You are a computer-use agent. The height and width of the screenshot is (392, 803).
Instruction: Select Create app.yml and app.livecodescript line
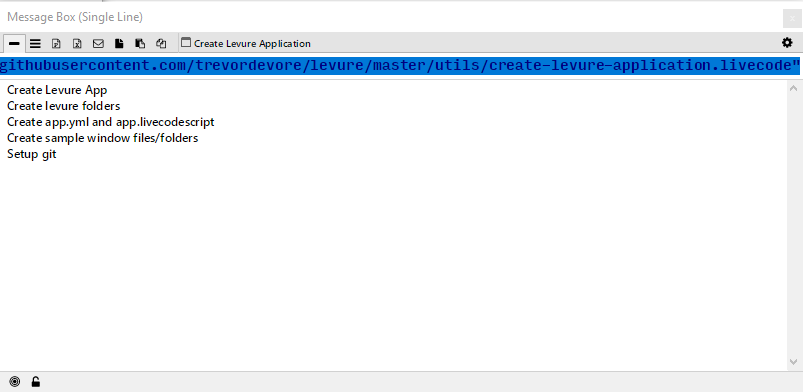[111, 122]
